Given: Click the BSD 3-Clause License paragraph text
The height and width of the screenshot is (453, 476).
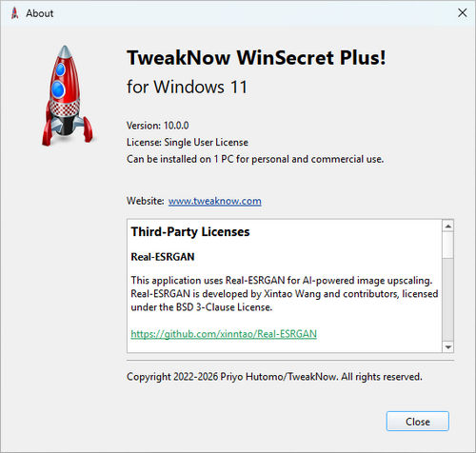Looking at the screenshot, I should [285, 294].
